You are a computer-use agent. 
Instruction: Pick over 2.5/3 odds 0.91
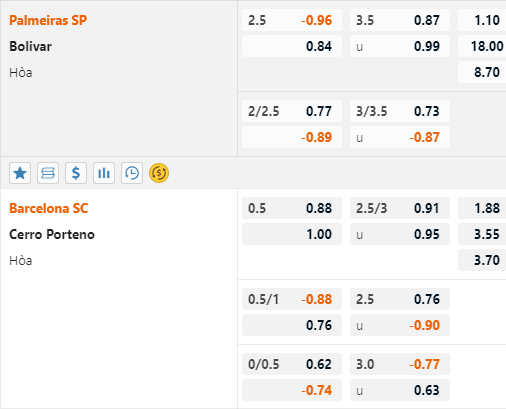[400, 208]
